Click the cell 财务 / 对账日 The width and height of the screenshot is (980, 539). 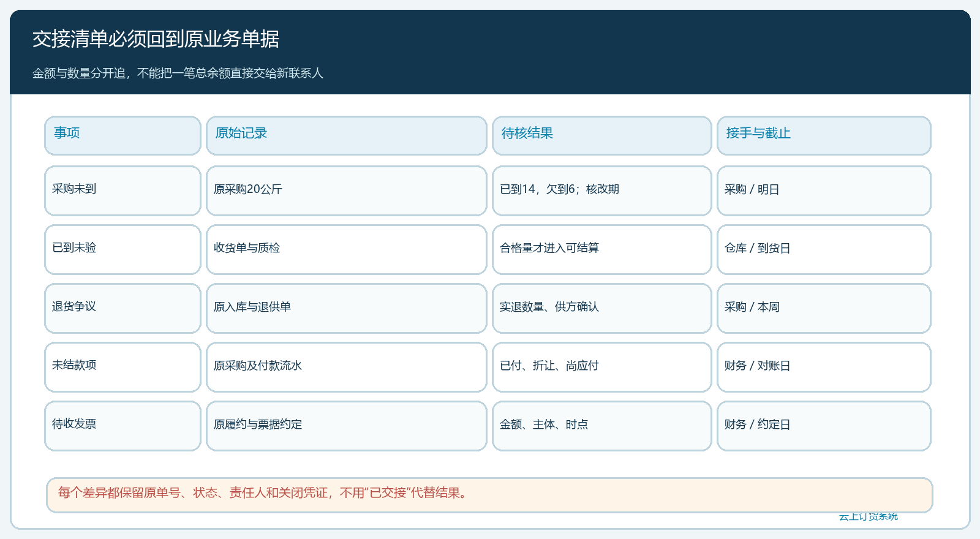click(824, 367)
